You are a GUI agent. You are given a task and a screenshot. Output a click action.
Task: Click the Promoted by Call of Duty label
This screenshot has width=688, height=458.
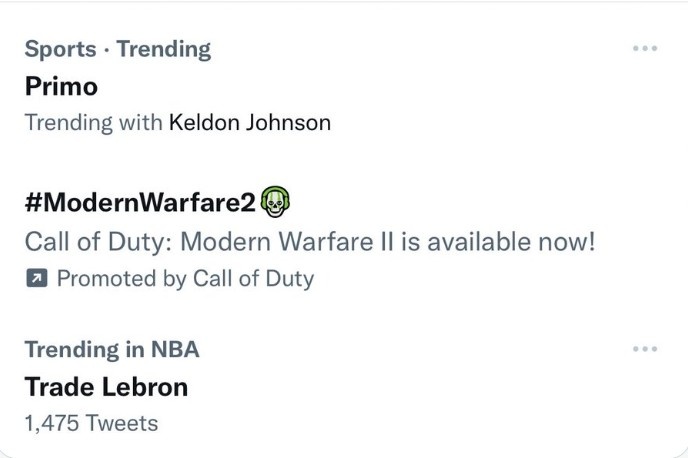pos(186,279)
